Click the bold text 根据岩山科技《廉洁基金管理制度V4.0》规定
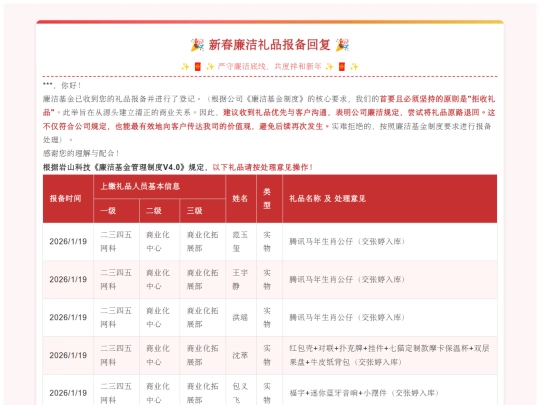 point(123,167)
